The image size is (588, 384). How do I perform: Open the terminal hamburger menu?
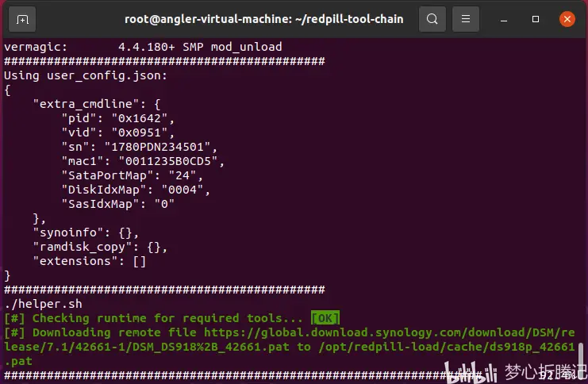(x=466, y=18)
